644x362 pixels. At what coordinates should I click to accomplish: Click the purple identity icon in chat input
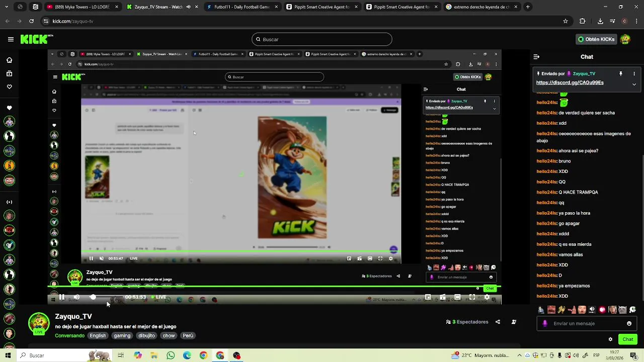545,323
